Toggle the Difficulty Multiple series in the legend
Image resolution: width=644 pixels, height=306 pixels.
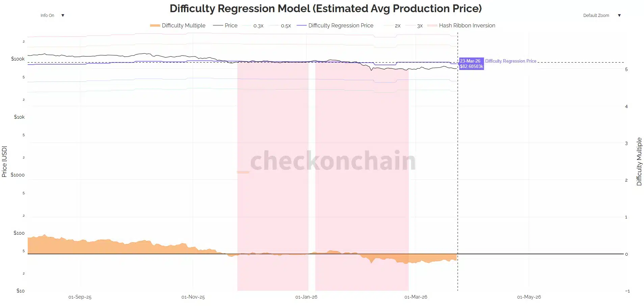coord(184,25)
